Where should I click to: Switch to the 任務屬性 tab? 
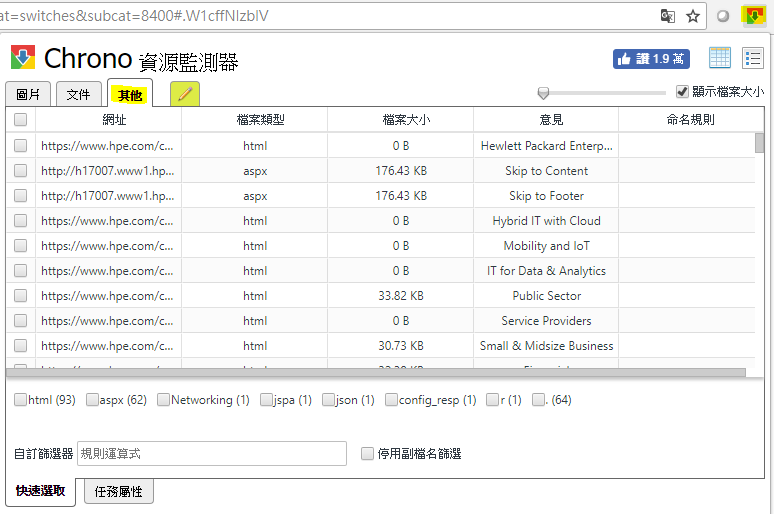point(118,491)
